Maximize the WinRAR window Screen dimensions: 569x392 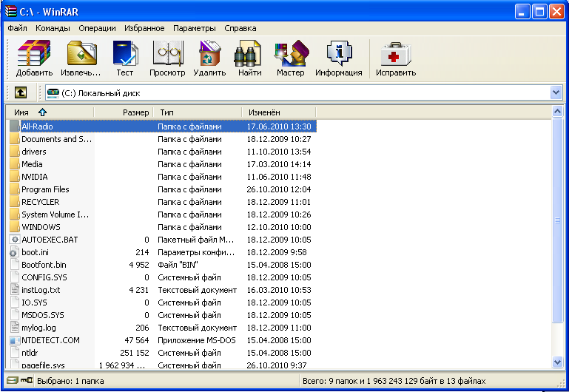(x=539, y=12)
